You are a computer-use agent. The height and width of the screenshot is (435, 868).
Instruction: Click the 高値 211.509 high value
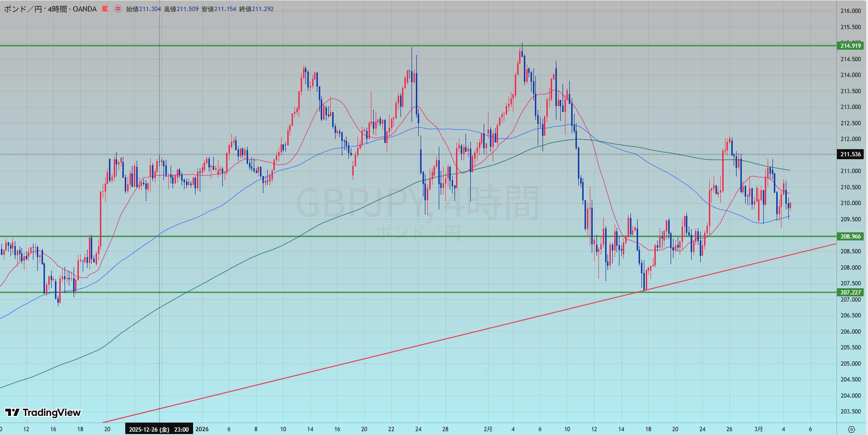181,9
